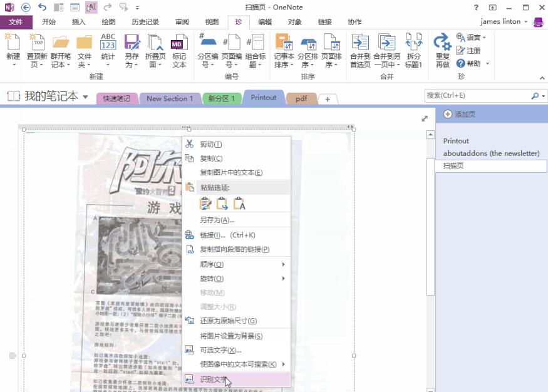Click the scanned image's game map picture
The height and width of the screenshot is (392, 548).
[140, 255]
